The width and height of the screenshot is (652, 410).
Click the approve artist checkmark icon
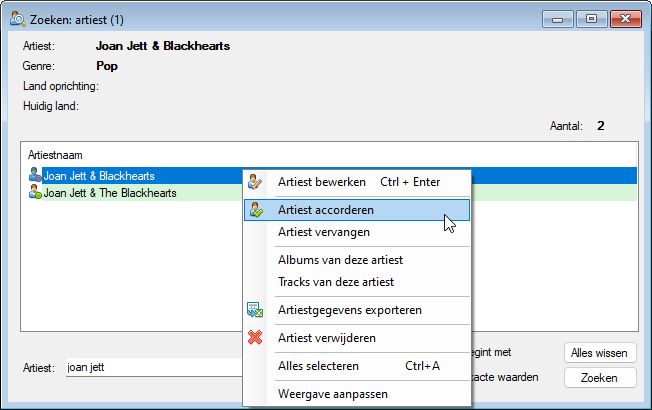click(256, 210)
